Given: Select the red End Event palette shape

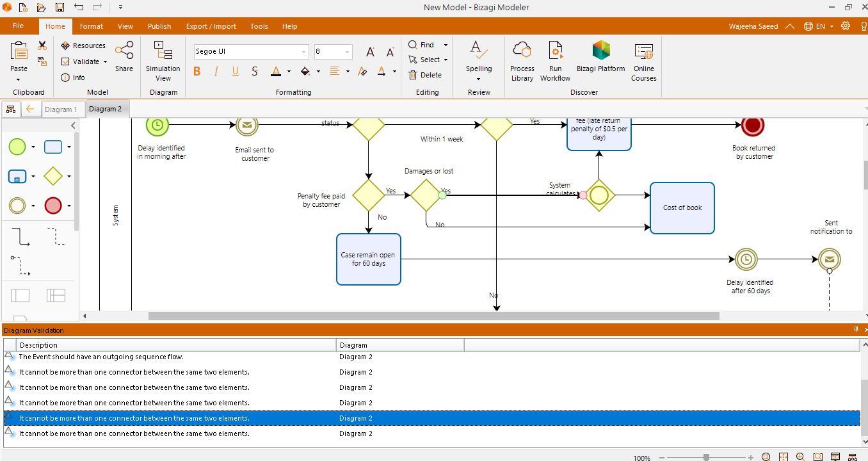Looking at the screenshot, I should pyautogui.click(x=53, y=206).
